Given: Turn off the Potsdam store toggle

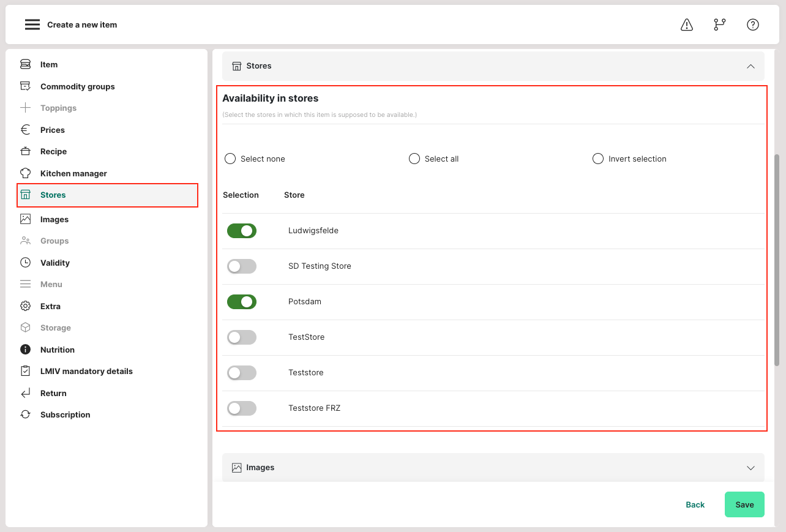Looking at the screenshot, I should 242,302.
